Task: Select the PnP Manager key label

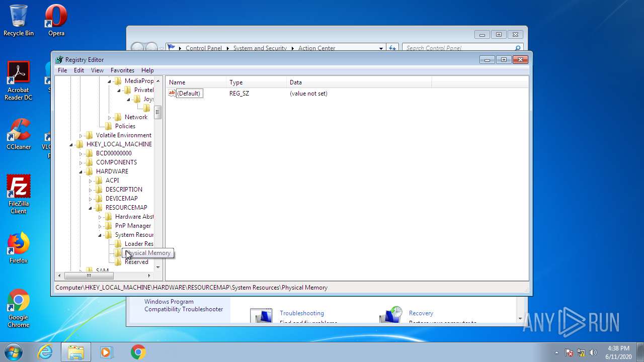Action: pyautogui.click(x=133, y=226)
